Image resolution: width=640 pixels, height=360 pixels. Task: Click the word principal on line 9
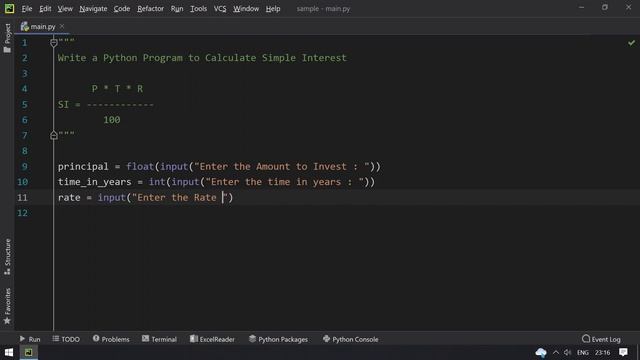pyautogui.click(x=83, y=167)
